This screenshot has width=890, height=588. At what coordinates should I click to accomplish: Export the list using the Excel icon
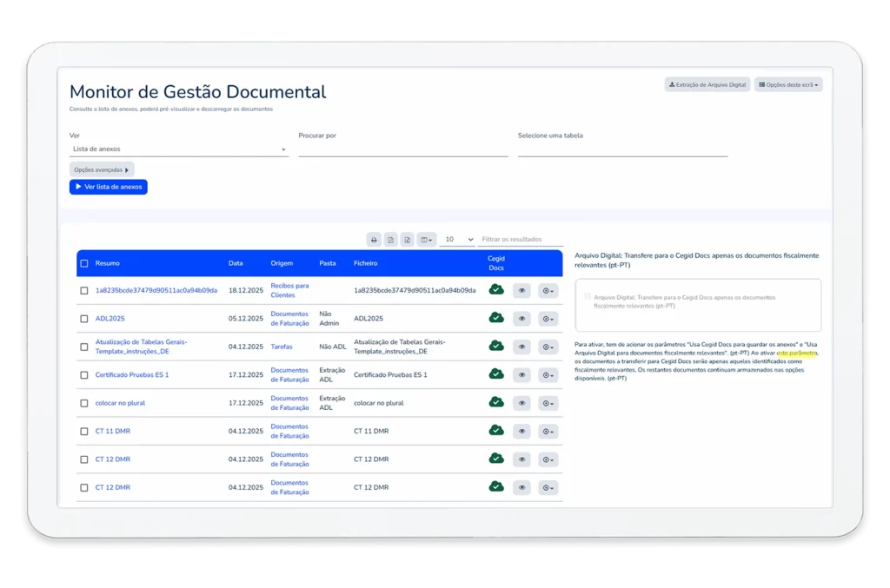tap(408, 240)
